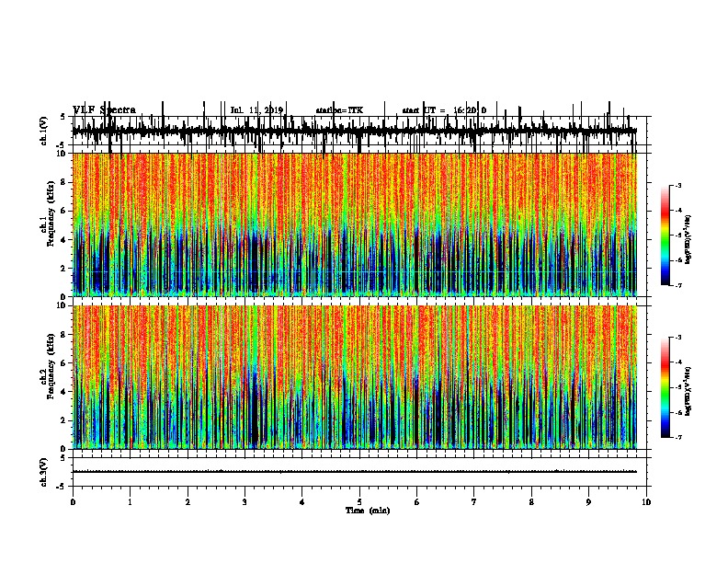Screen dimensions: 728x563
Task: Click the "-7" label on ch.2 color bar
Action: 677,438
